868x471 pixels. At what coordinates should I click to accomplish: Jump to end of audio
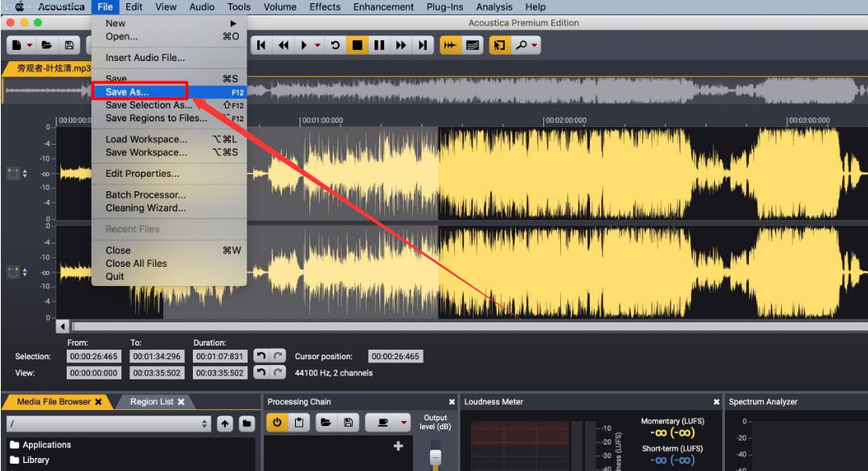click(423, 45)
